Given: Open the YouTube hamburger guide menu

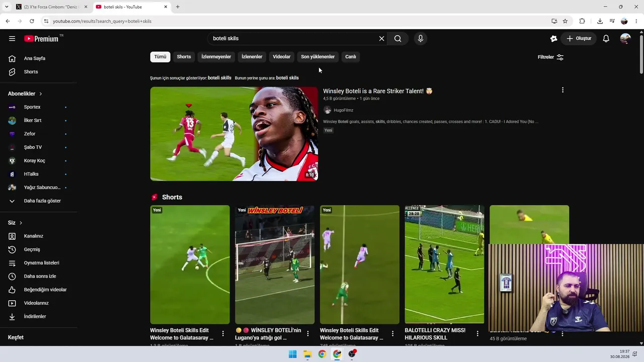Looking at the screenshot, I should [x=12, y=39].
